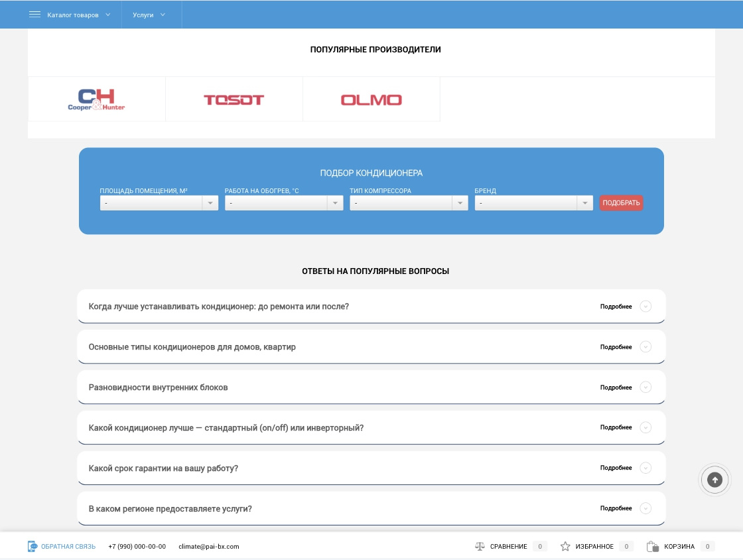Image resolution: width=743 pixels, height=560 pixels.
Task: Click the Обратная связь chat icon
Action: click(x=33, y=546)
